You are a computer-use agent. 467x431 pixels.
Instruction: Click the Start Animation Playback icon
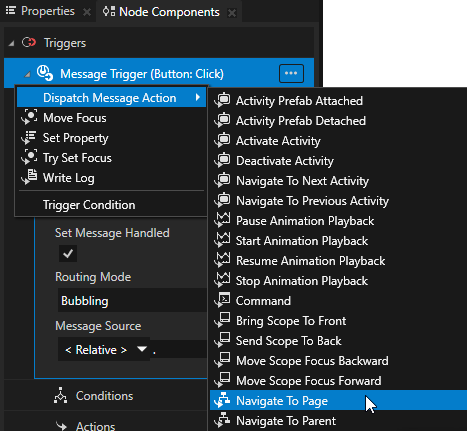coord(222,240)
